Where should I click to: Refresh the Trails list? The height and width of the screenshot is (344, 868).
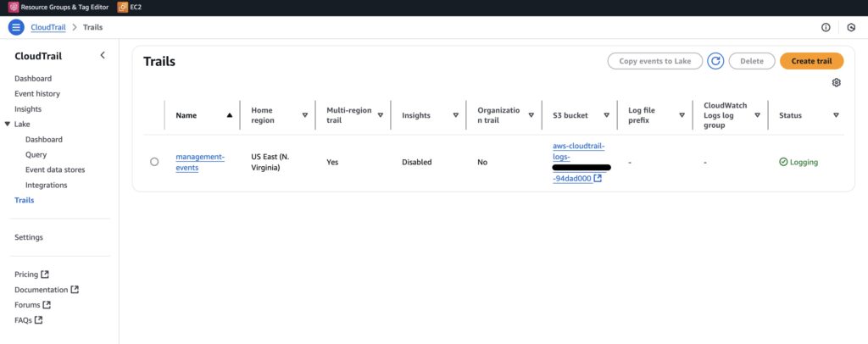click(715, 61)
